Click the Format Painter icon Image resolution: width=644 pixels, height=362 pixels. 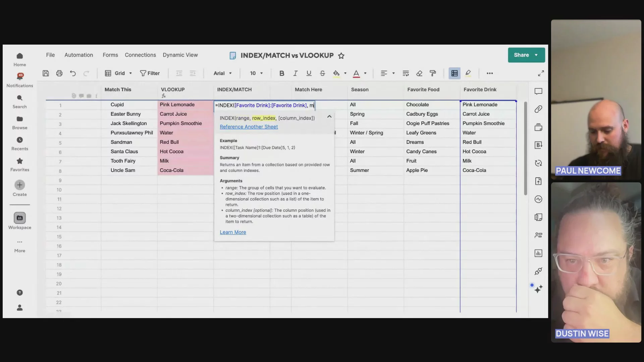tap(433, 73)
